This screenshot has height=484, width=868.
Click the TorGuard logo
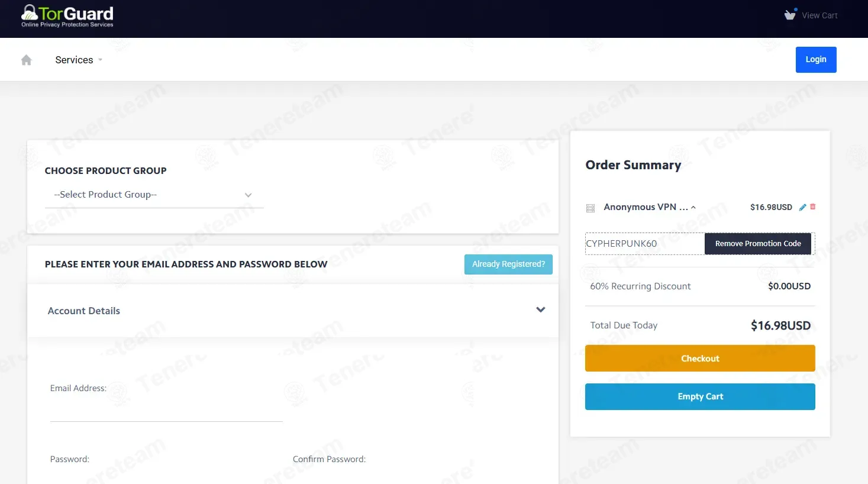coord(67,16)
